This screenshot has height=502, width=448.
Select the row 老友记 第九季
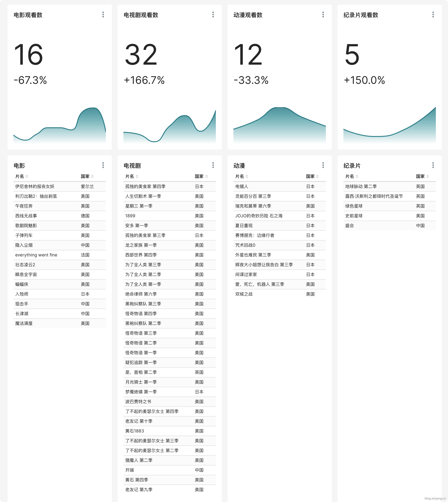[170, 490]
